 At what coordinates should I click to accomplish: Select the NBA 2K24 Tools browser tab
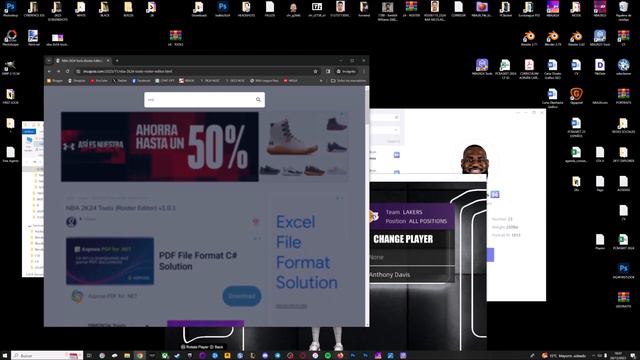coord(82,61)
